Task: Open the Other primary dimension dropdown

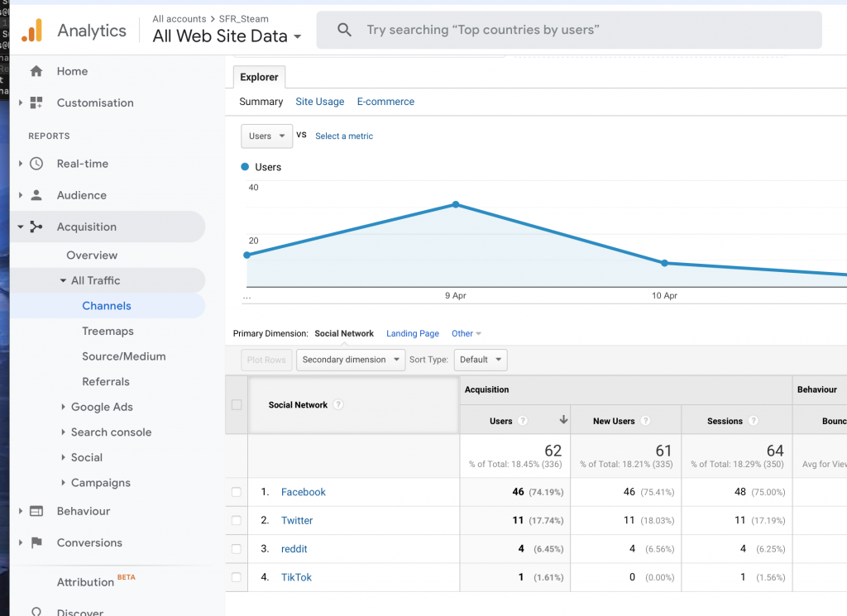Action: [467, 334]
